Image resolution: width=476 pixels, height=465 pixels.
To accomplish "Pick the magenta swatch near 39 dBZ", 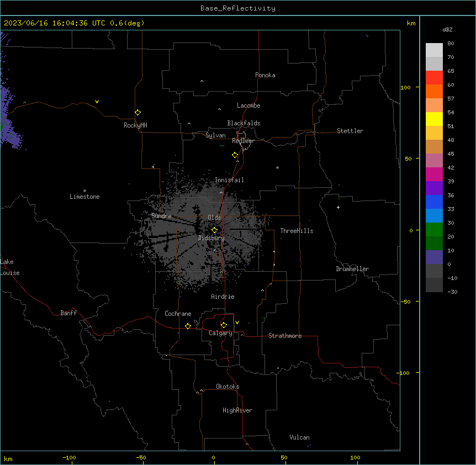I will 434,174.
